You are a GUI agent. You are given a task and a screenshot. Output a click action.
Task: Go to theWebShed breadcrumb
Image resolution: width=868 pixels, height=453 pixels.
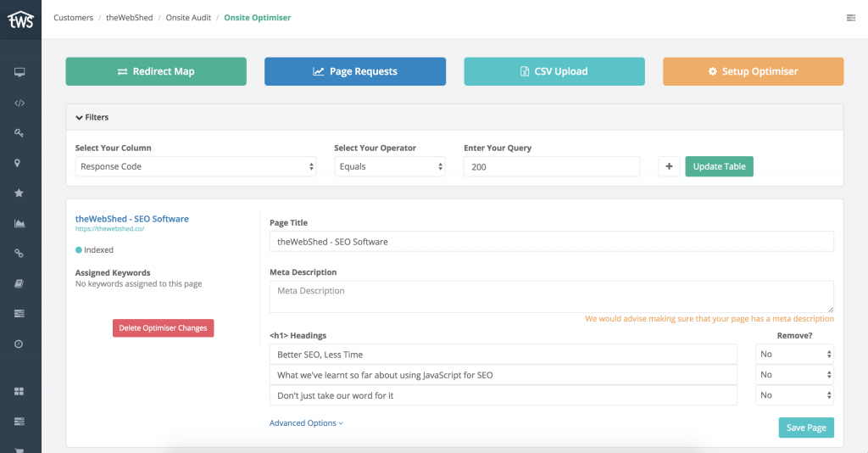pos(130,18)
